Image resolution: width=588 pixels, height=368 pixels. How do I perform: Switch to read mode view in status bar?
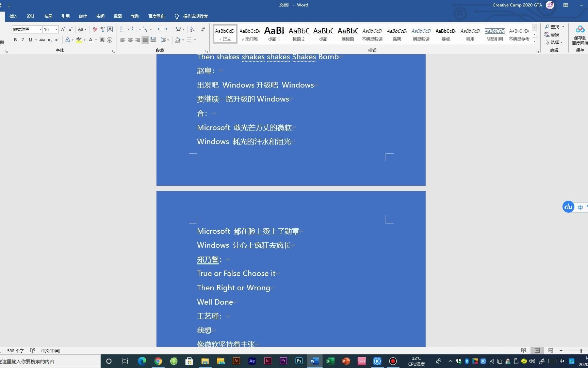click(x=524, y=351)
